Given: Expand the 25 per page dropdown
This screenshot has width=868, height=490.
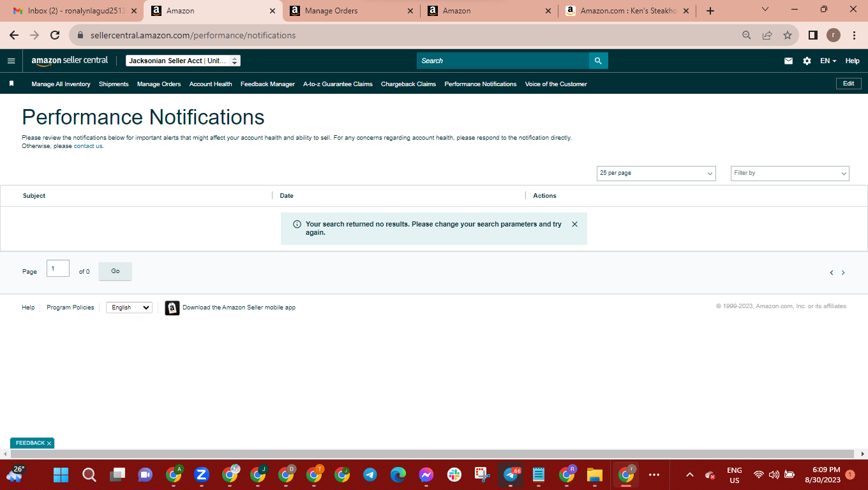Looking at the screenshot, I should (656, 173).
